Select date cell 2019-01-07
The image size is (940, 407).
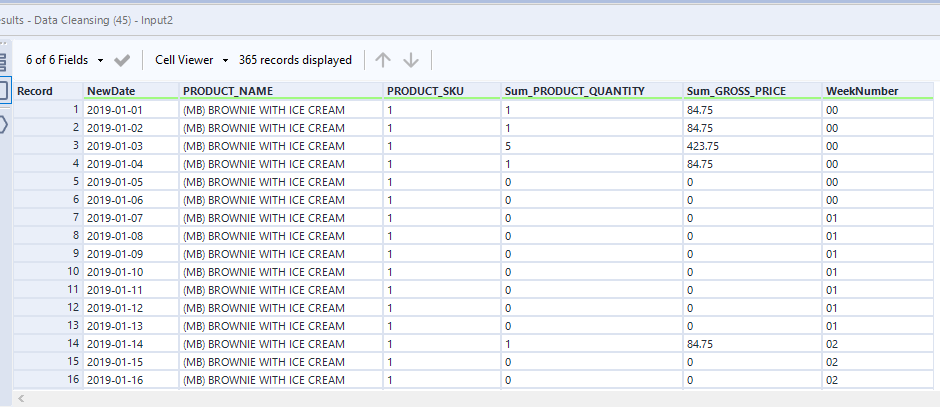pos(131,218)
